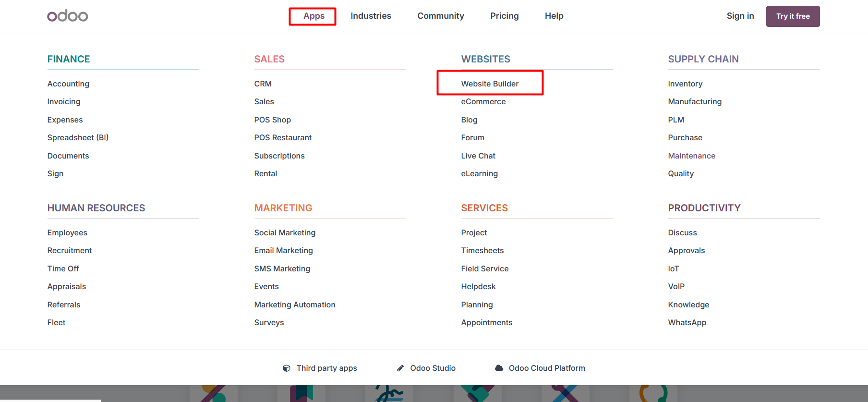
Task: Open POS Shop link
Action: pyautogui.click(x=273, y=120)
